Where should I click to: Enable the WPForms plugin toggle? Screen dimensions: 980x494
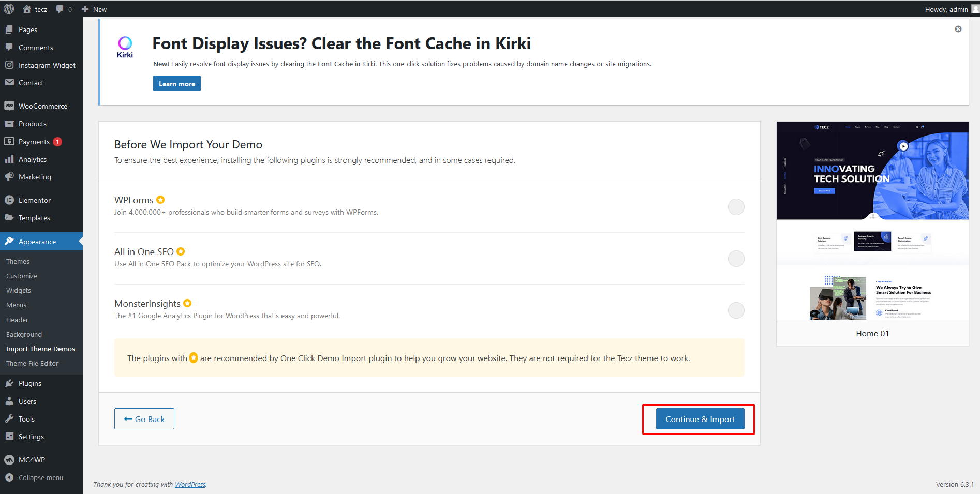[x=736, y=207]
